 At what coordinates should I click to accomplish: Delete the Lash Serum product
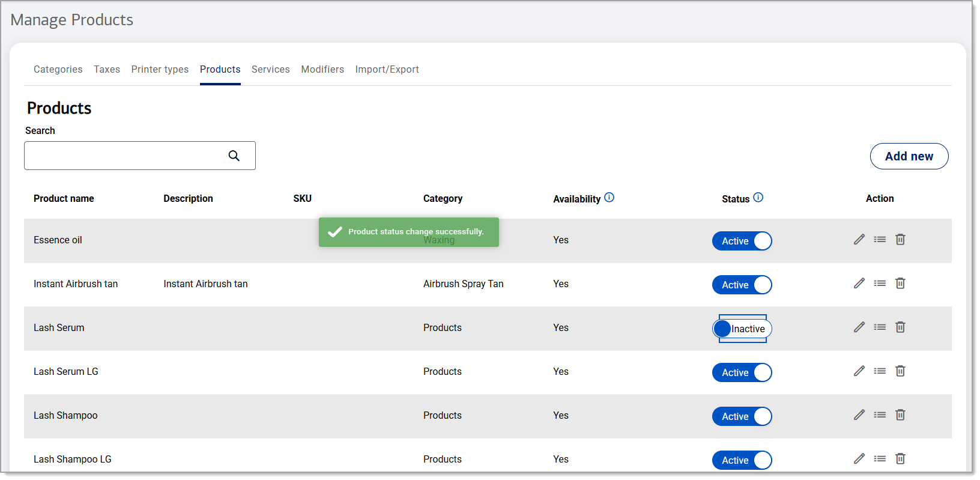click(x=900, y=327)
